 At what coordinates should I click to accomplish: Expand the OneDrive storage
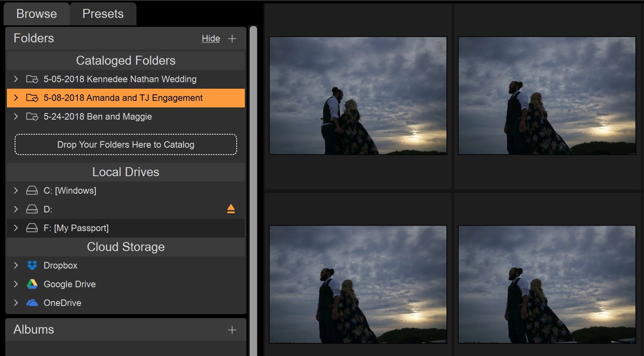click(16, 302)
